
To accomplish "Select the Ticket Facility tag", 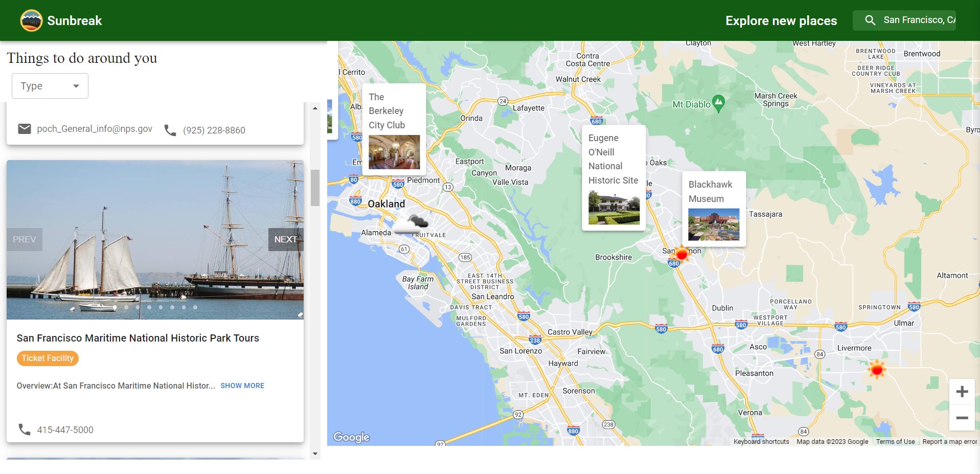I will click(x=48, y=358).
